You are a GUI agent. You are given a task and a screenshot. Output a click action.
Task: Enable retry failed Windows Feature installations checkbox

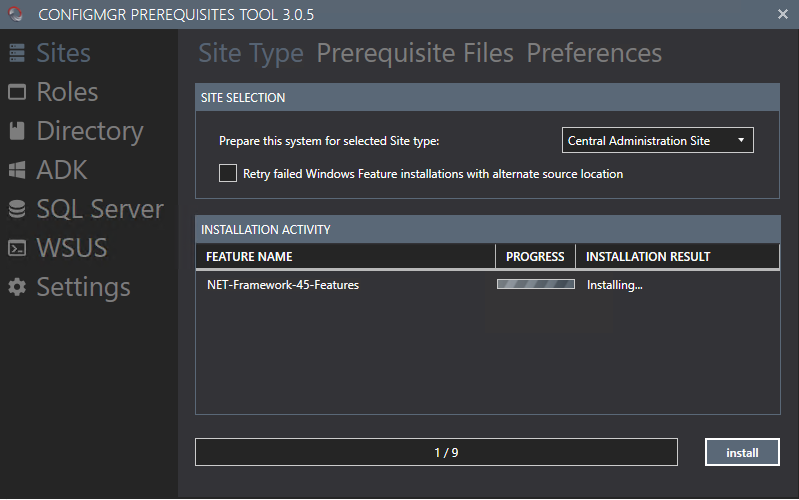point(228,173)
